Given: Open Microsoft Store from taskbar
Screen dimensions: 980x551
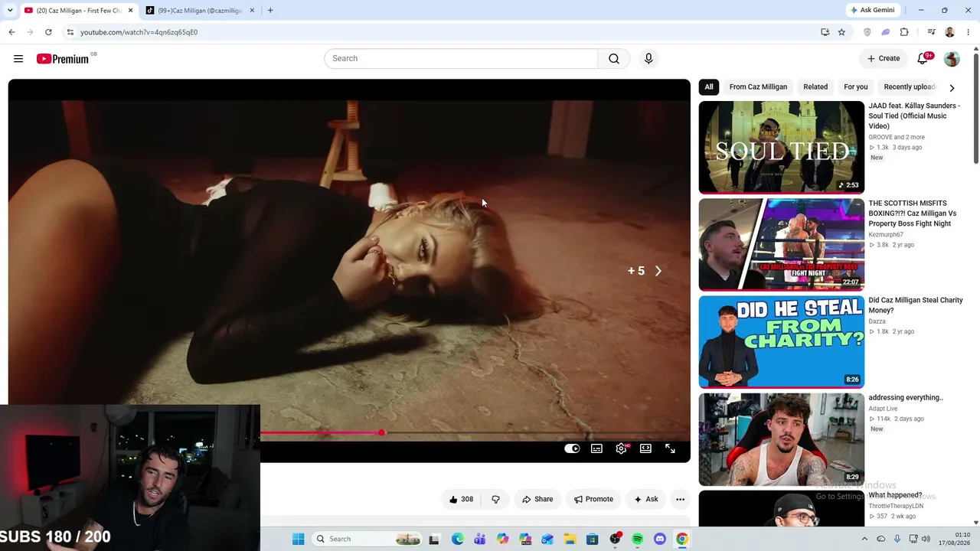Looking at the screenshot, I should [593, 539].
